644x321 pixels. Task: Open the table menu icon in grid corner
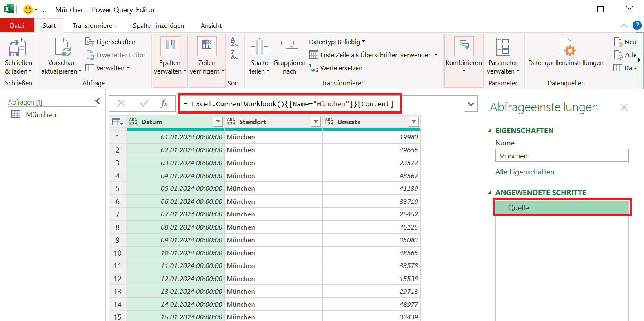[x=118, y=122]
